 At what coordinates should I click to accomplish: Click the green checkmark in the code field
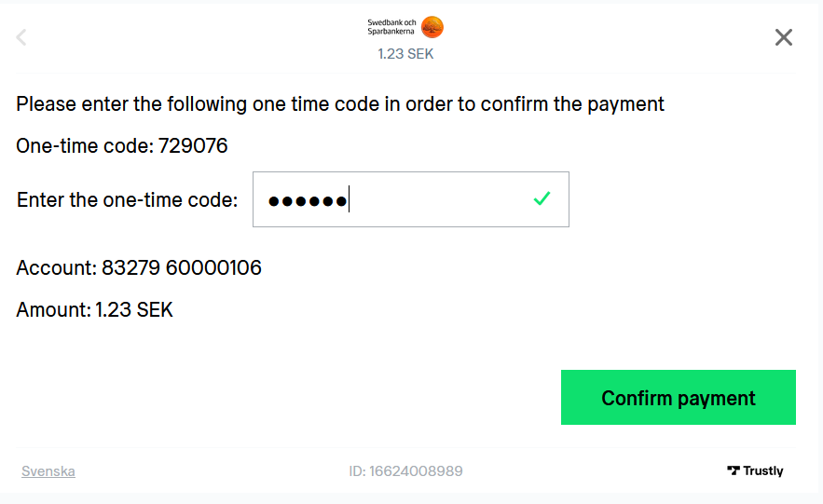pyautogui.click(x=542, y=198)
